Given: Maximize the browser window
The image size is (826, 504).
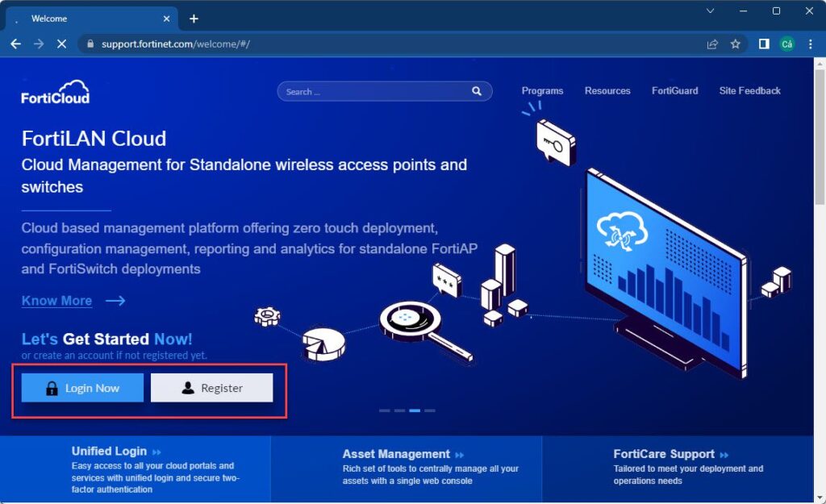Looking at the screenshot, I should (776, 10).
